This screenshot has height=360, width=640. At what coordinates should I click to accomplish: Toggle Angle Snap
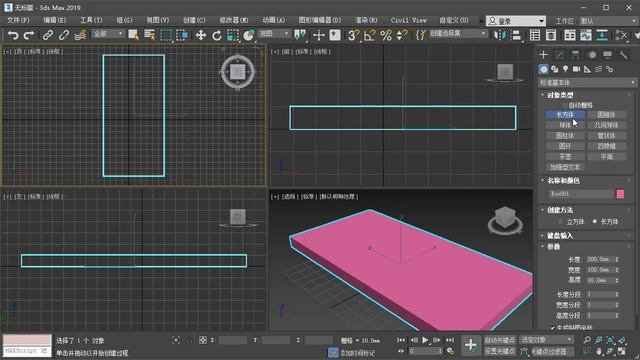coord(369,35)
